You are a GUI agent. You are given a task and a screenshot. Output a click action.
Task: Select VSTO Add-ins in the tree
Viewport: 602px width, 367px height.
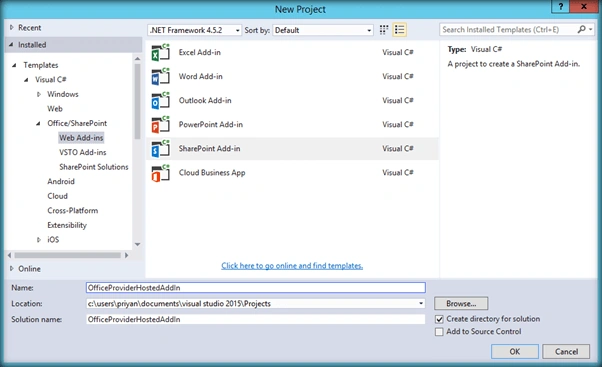[x=83, y=152]
